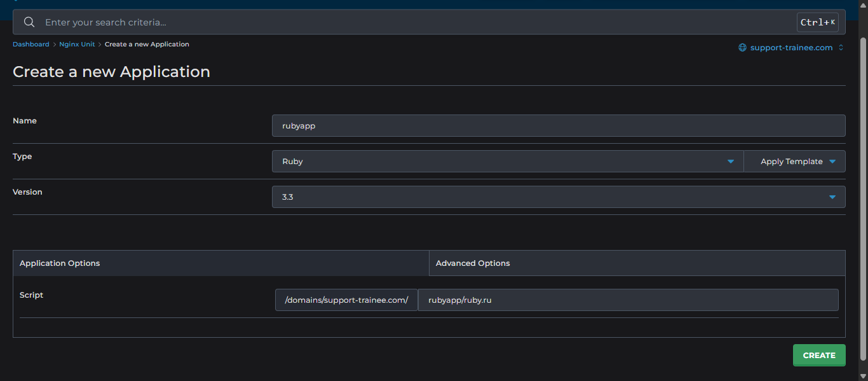This screenshot has height=381, width=868.
Task: Edit the Script path field rubyapp/ruby.ru
Action: click(628, 300)
